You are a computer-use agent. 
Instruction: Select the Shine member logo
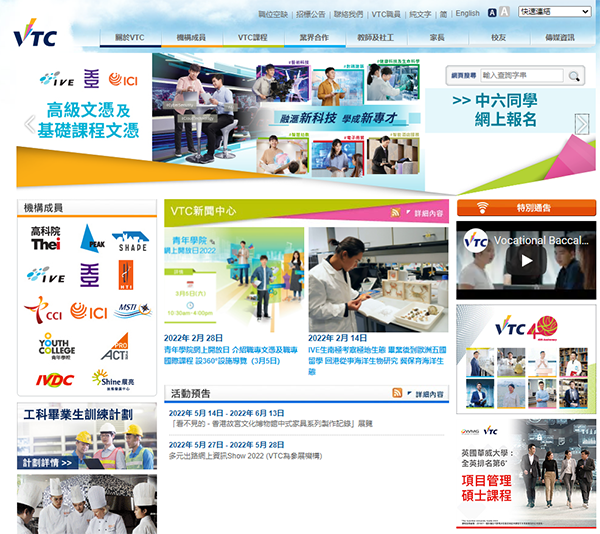pos(114,378)
